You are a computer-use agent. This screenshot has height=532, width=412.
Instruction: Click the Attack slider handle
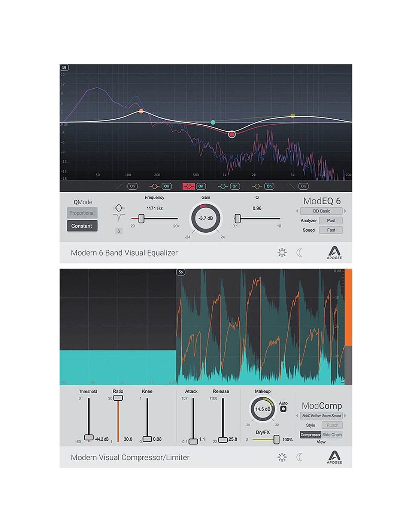pos(193,441)
